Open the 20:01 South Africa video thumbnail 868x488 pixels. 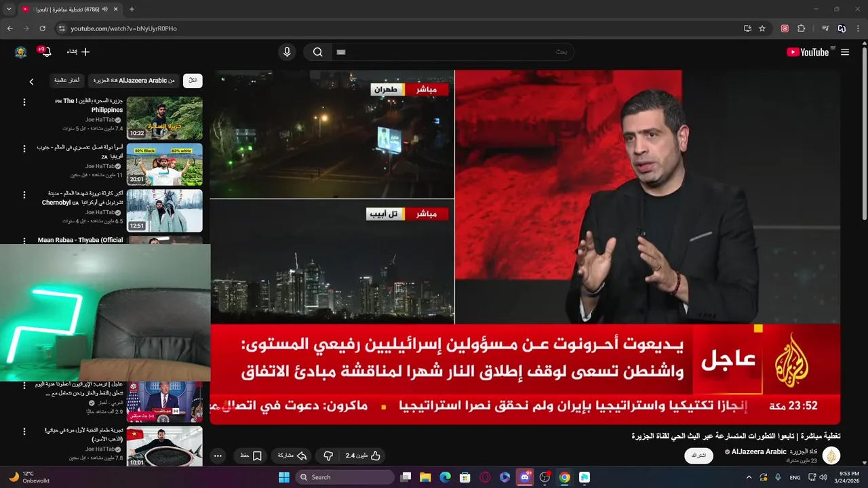pyautogui.click(x=164, y=164)
